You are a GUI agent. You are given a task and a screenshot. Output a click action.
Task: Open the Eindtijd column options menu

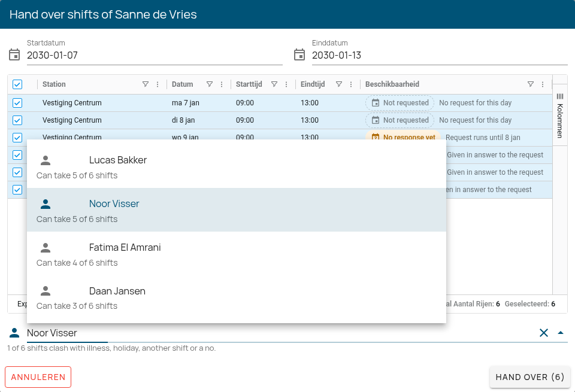tap(351, 84)
